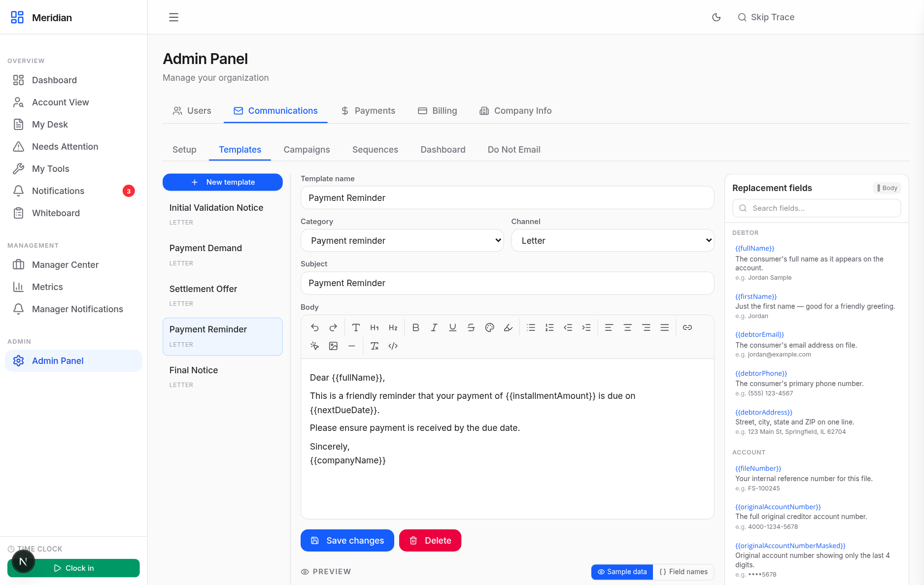This screenshot has width=924, height=585.
Task: Justify the body text
Action: click(664, 327)
